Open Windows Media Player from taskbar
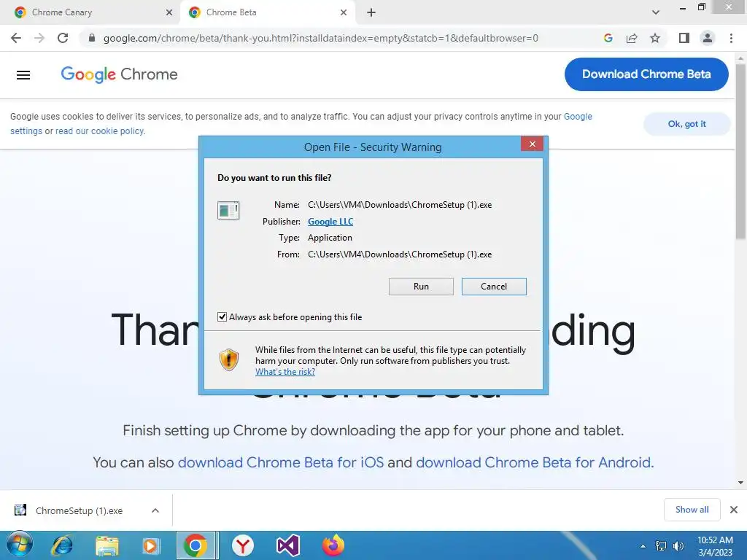 coord(151,545)
